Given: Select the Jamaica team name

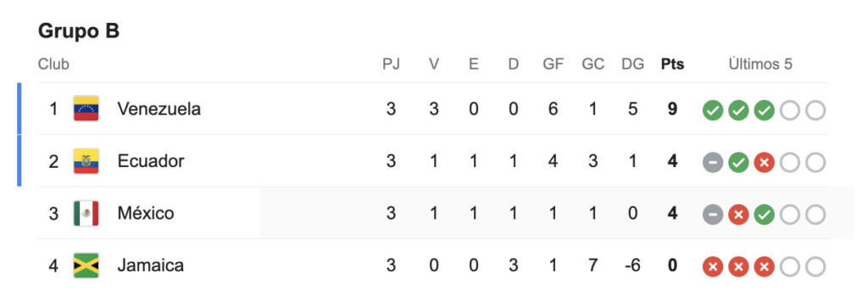Looking at the screenshot, I should point(151,266).
